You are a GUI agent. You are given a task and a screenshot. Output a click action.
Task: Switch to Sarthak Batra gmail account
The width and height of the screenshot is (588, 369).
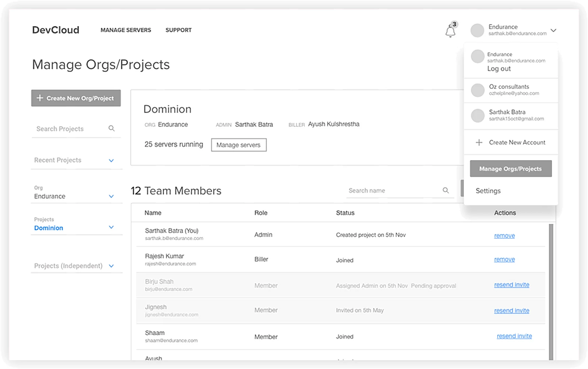pos(511,115)
